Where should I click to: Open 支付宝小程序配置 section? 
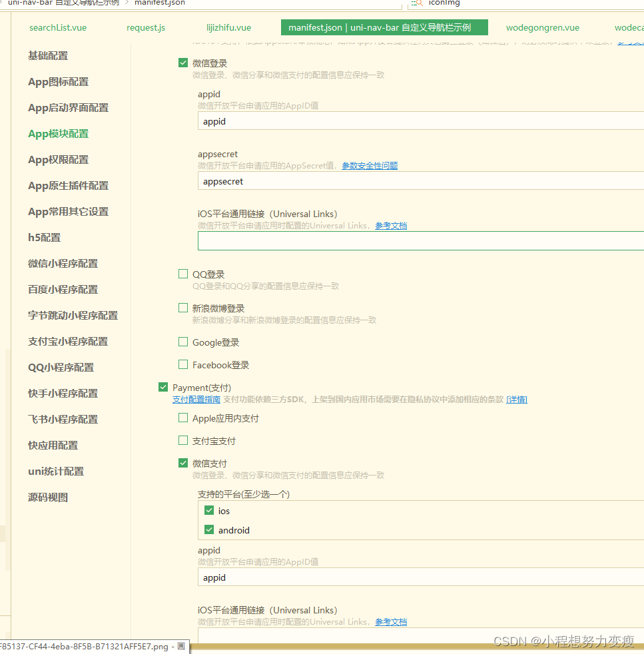click(68, 341)
